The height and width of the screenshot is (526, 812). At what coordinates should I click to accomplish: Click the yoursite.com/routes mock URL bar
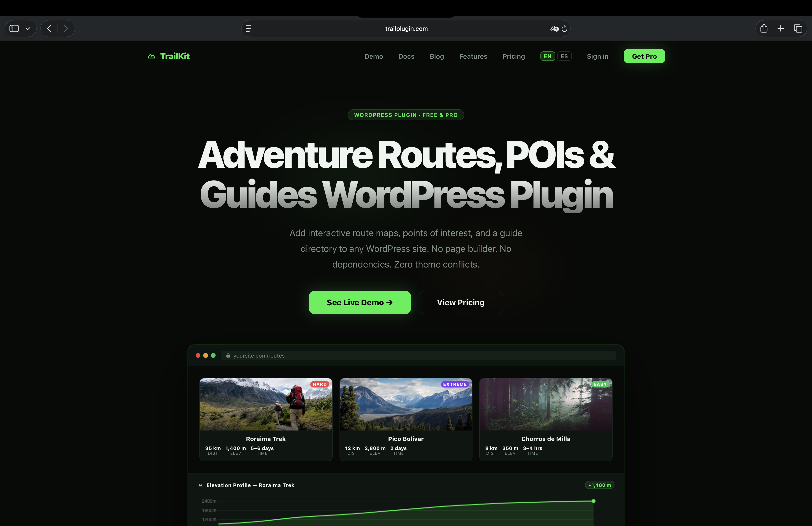[419, 355]
